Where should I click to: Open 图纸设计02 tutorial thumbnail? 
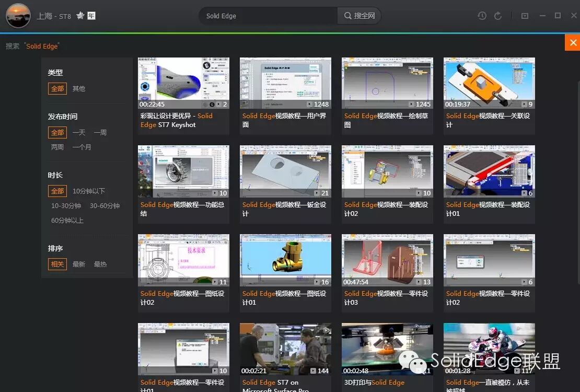[183, 260]
